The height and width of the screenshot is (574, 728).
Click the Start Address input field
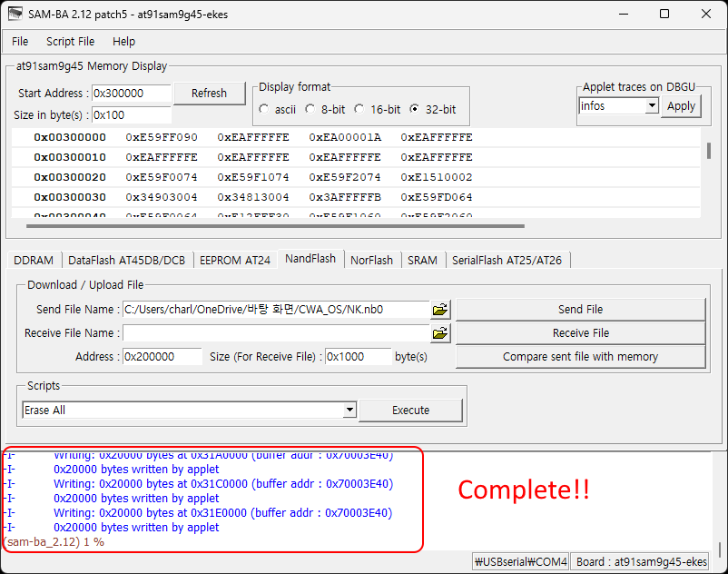click(132, 94)
